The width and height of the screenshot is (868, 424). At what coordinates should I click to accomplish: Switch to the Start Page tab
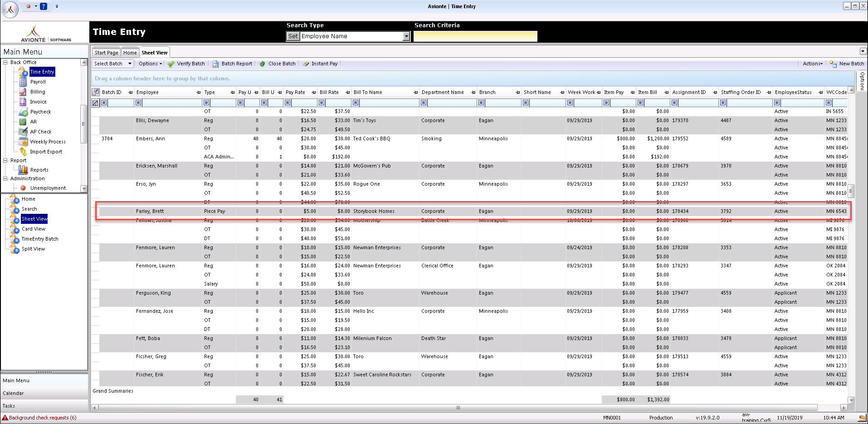coord(106,53)
